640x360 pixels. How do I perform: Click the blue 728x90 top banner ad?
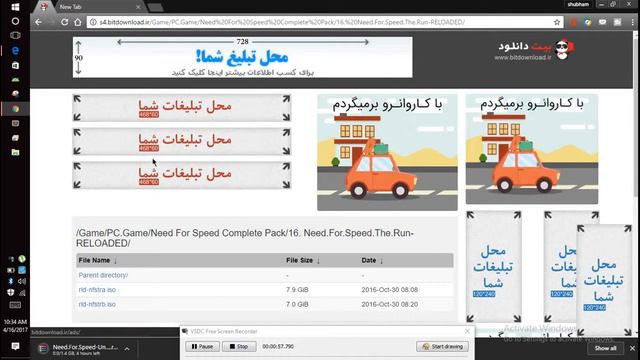click(242, 57)
